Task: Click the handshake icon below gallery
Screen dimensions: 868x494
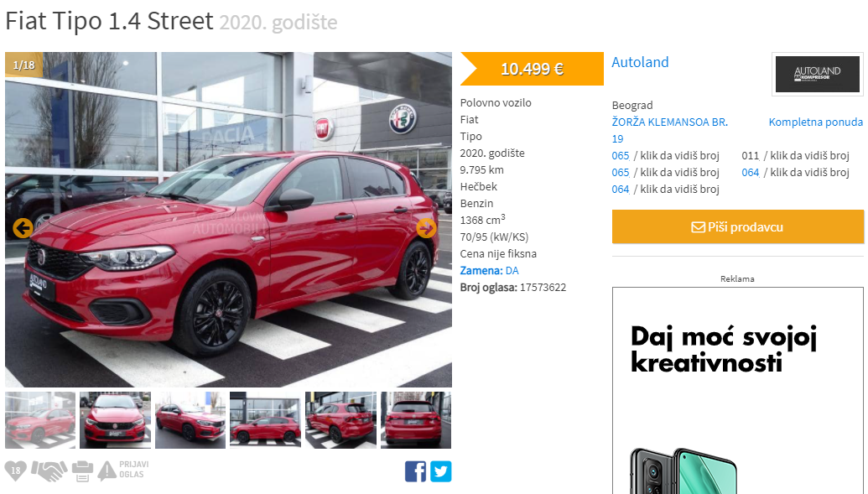Action: coord(49,471)
